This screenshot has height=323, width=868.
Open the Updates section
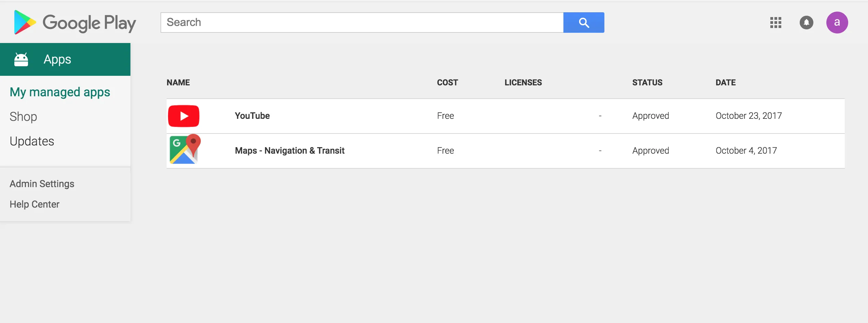pos(32,141)
